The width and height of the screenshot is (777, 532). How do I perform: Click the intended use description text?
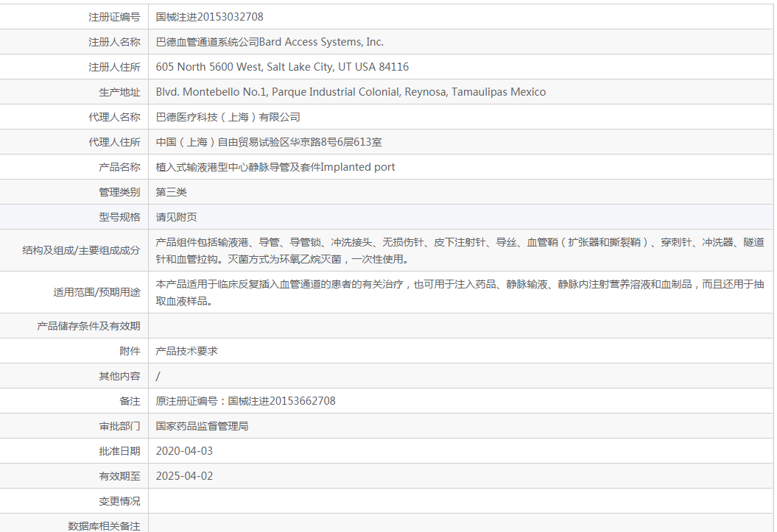(x=460, y=292)
